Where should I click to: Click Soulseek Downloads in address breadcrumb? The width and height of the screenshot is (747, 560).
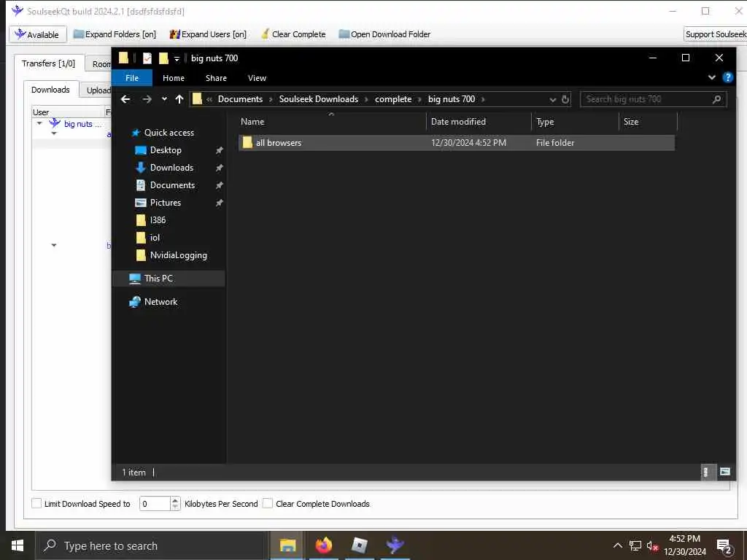click(x=319, y=99)
